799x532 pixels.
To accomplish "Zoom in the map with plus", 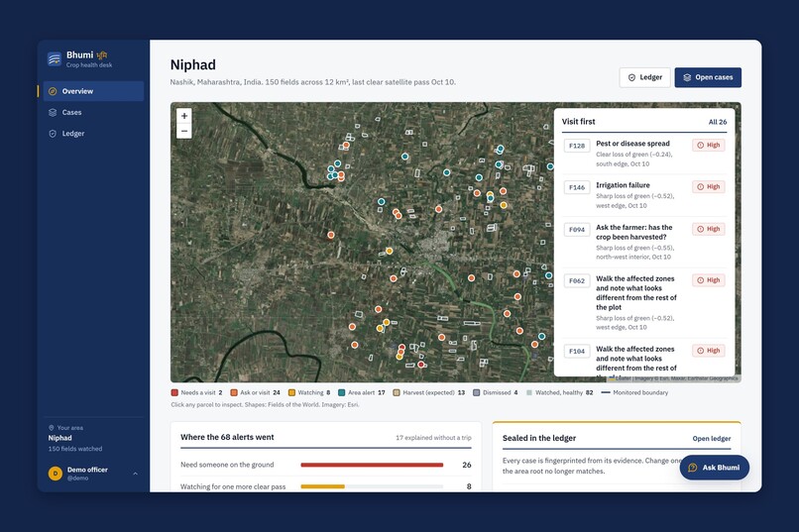I will [x=184, y=116].
